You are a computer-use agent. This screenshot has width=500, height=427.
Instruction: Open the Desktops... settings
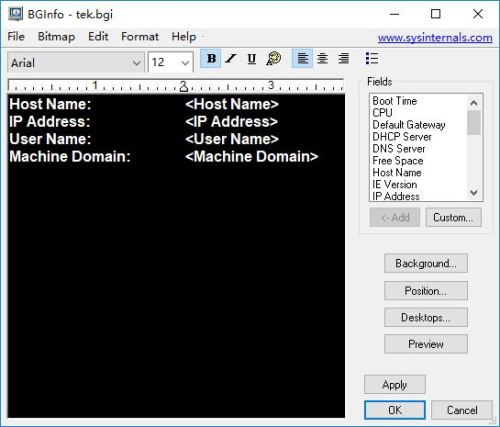(x=426, y=317)
